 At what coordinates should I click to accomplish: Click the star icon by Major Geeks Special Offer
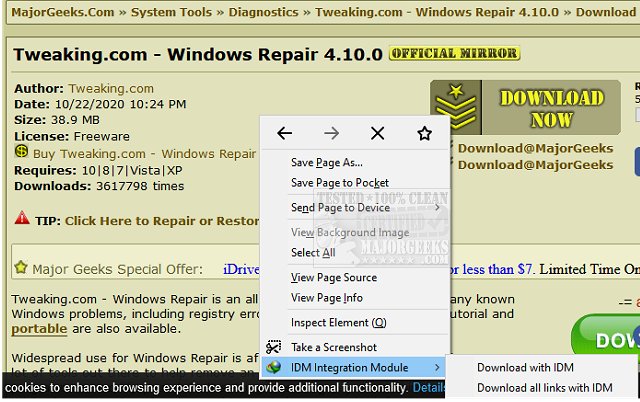click(x=21, y=268)
